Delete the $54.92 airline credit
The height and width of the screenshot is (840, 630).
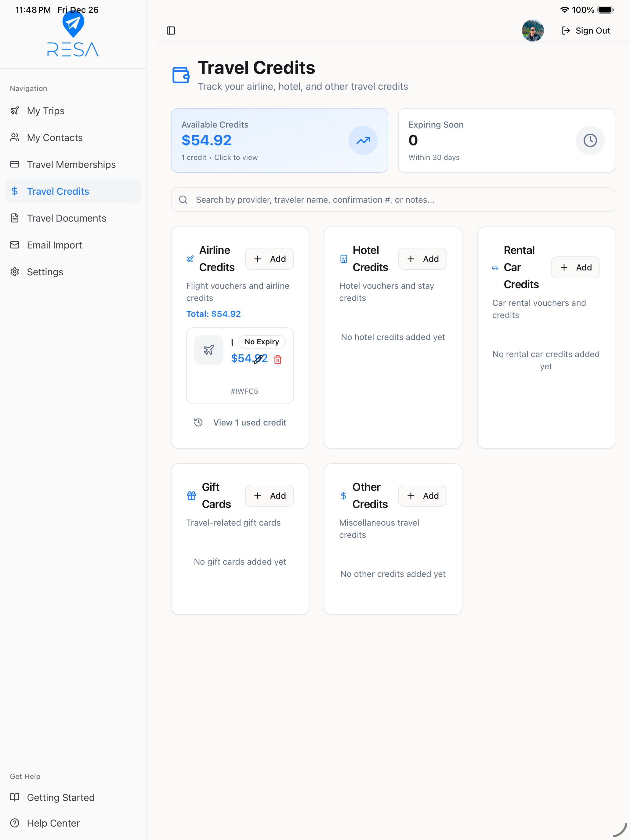pos(278,359)
